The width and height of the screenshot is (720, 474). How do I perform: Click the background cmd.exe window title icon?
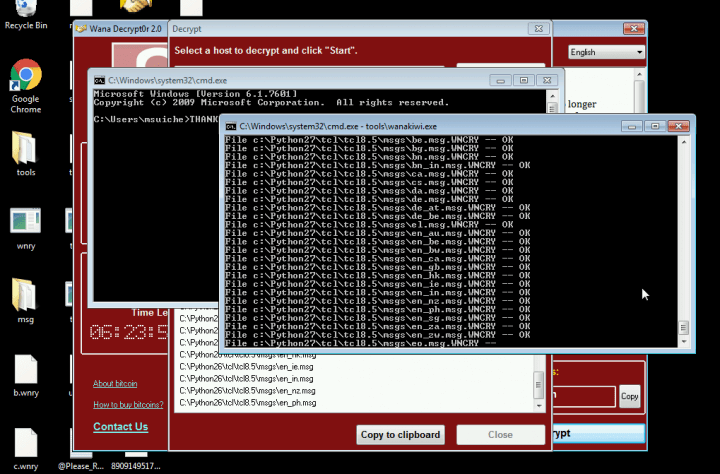click(99, 80)
